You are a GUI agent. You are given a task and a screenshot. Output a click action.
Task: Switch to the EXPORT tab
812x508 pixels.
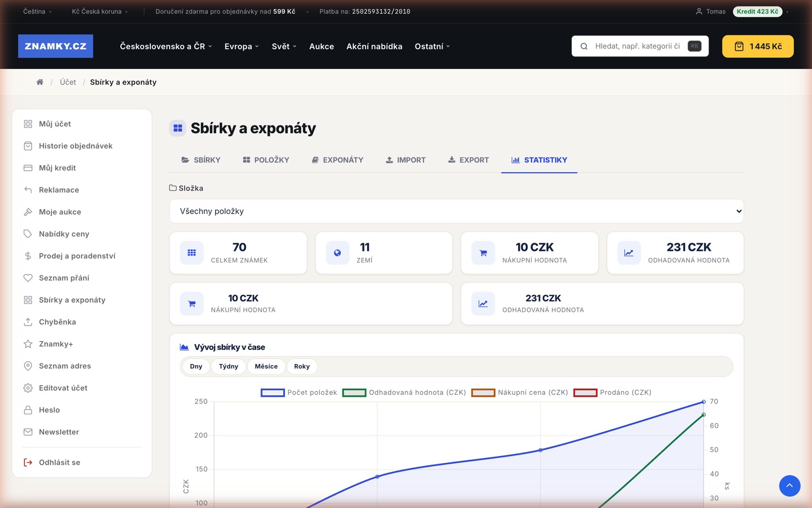coord(468,160)
